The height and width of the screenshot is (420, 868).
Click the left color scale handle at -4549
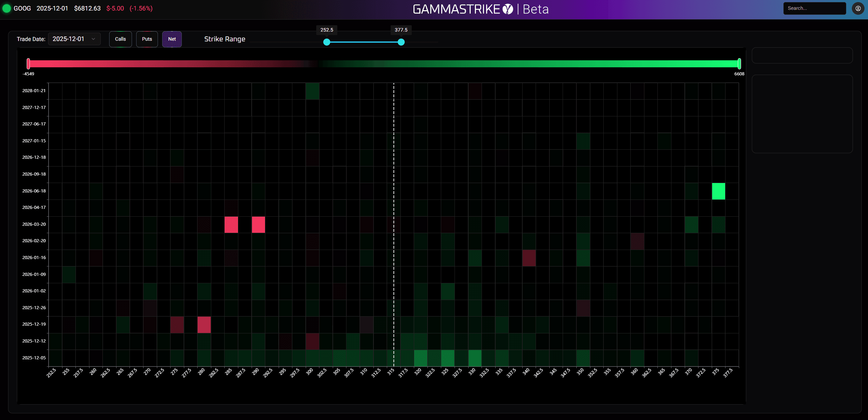click(x=28, y=64)
